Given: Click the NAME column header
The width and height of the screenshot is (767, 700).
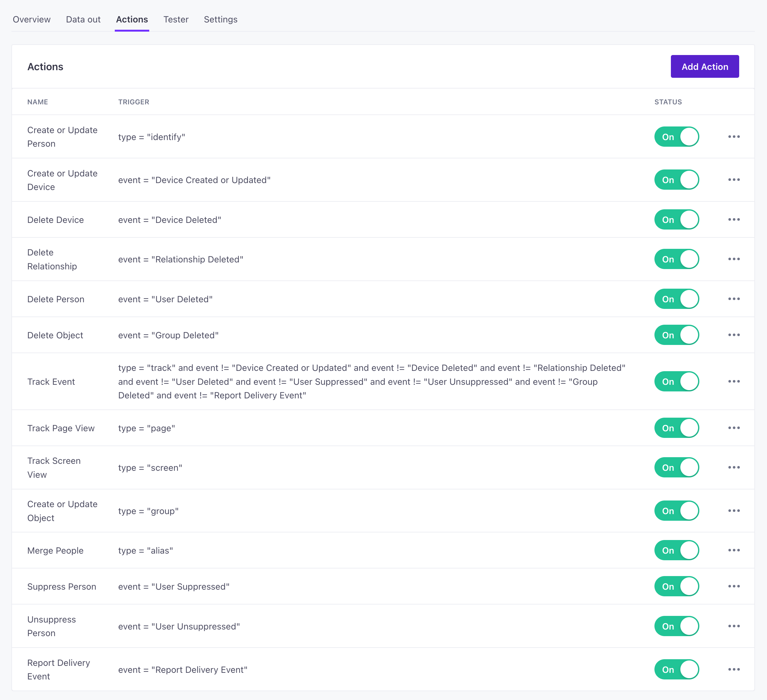Looking at the screenshot, I should tap(38, 102).
